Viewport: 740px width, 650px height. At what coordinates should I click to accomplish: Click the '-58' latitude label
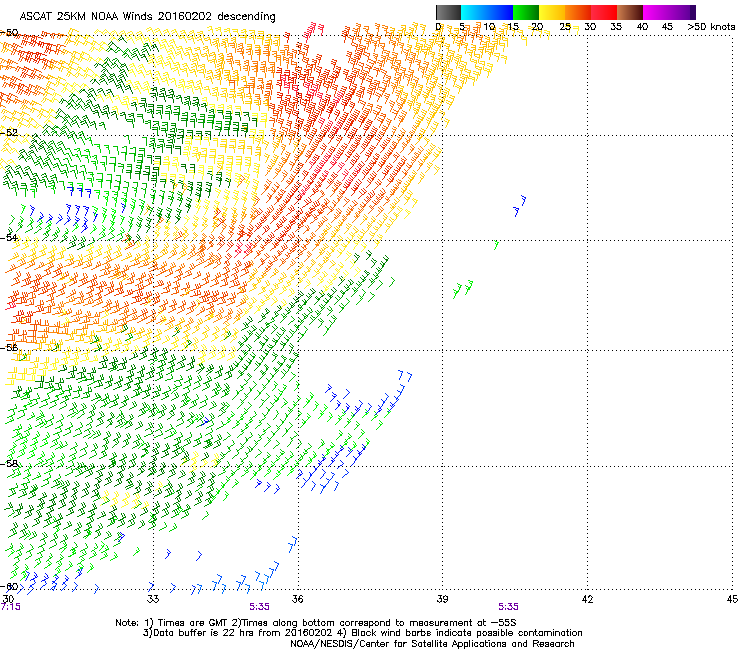pos(9,464)
